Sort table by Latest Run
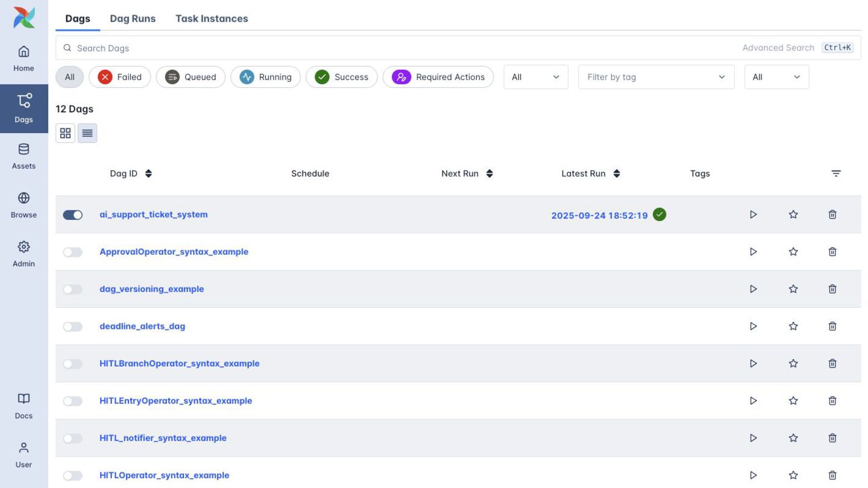868x488 pixels. (x=590, y=174)
